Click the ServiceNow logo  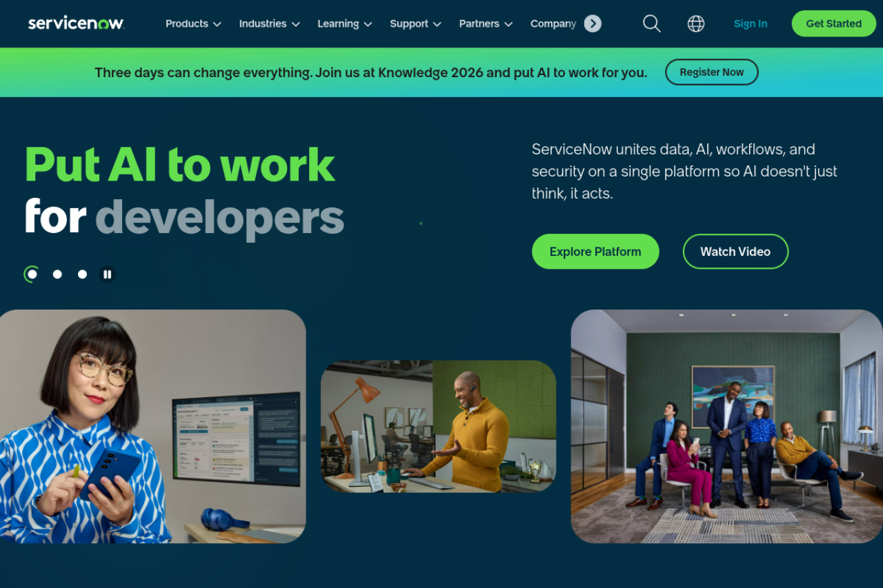[76, 23]
